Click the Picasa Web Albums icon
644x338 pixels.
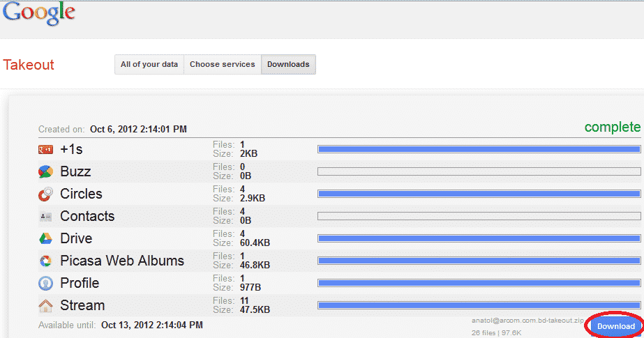coord(45,261)
